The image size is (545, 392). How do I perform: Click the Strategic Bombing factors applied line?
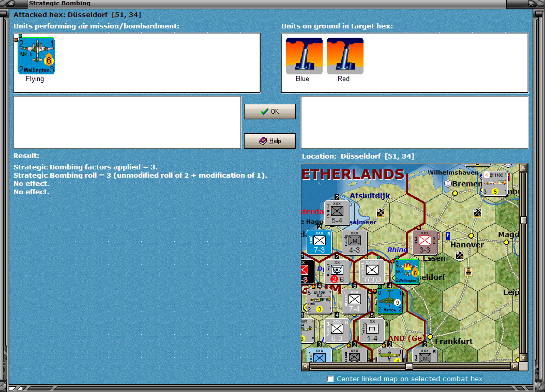(85, 167)
